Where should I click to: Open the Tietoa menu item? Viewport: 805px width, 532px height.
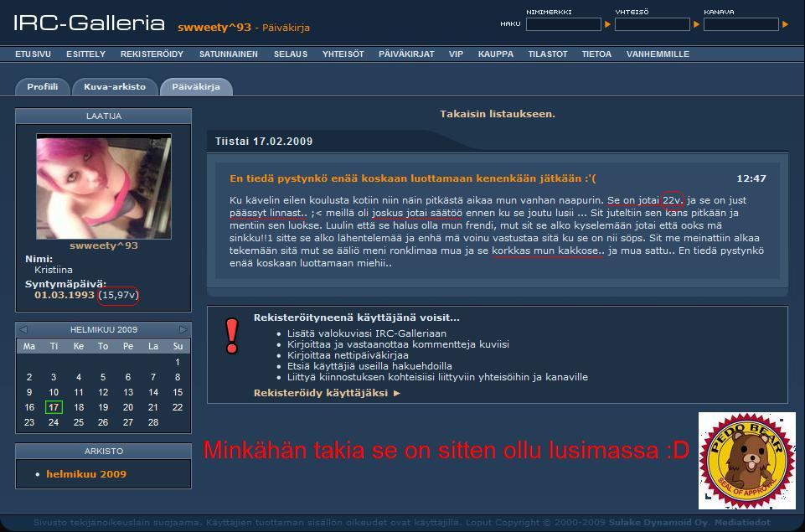click(596, 54)
